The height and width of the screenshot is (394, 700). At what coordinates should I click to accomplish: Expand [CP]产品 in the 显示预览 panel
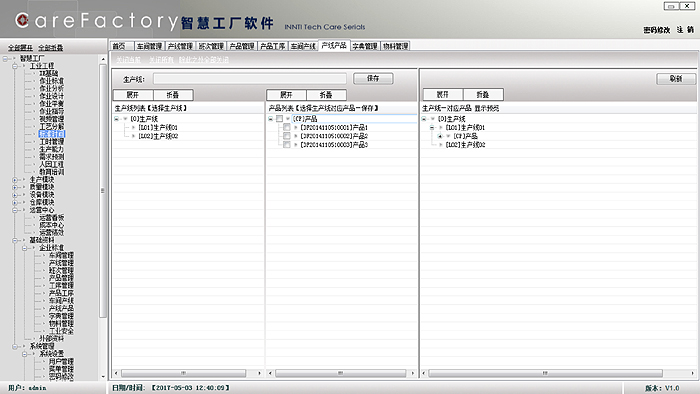pos(440,136)
